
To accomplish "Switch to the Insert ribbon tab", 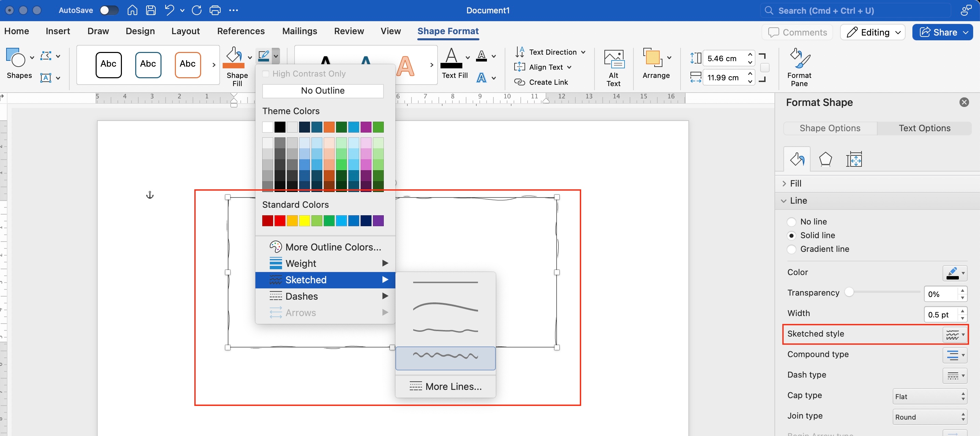I will (58, 31).
